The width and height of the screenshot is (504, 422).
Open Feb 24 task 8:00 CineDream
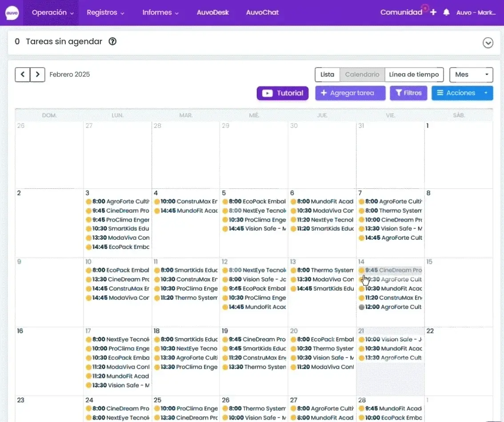[118, 409]
